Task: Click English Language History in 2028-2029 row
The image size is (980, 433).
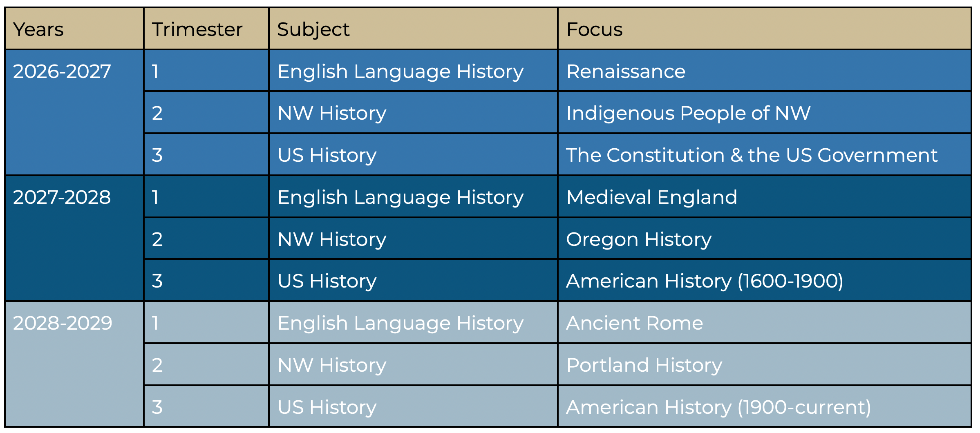Action: click(x=413, y=323)
